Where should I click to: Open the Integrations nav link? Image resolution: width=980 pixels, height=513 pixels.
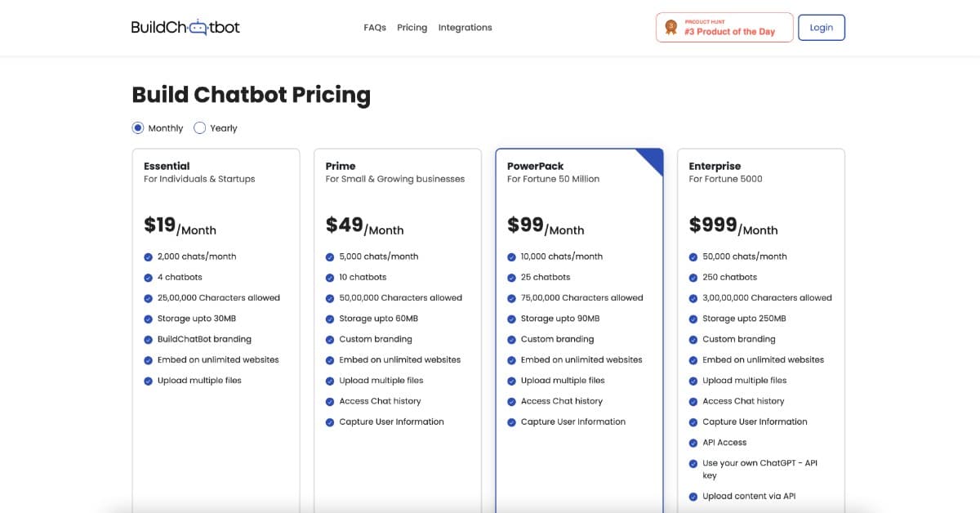(465, 28)
